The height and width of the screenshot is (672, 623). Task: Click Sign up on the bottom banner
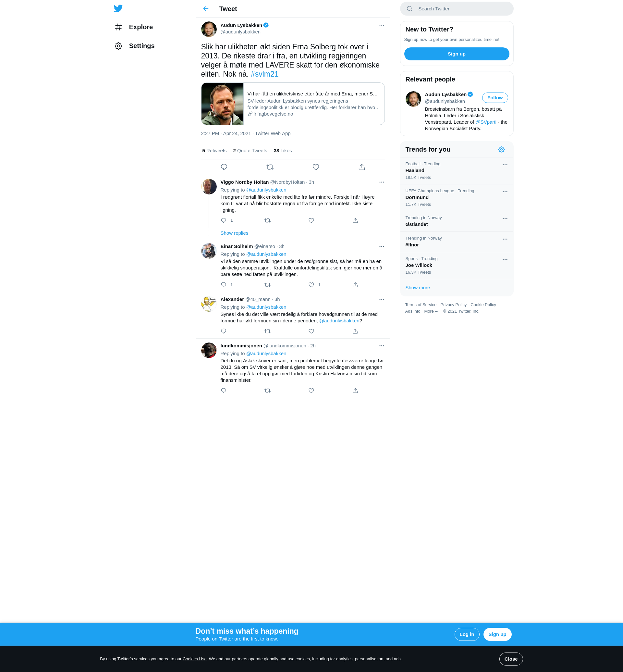[497, 635]
